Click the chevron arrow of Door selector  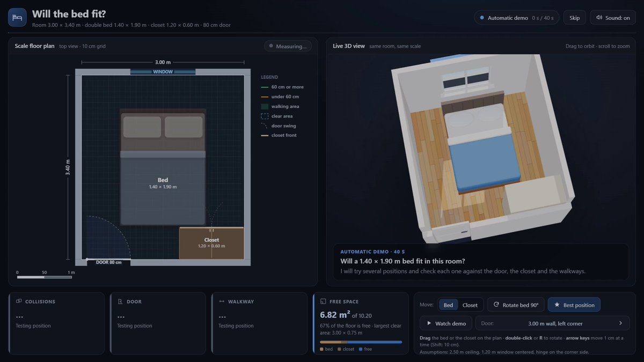[620, 323]
